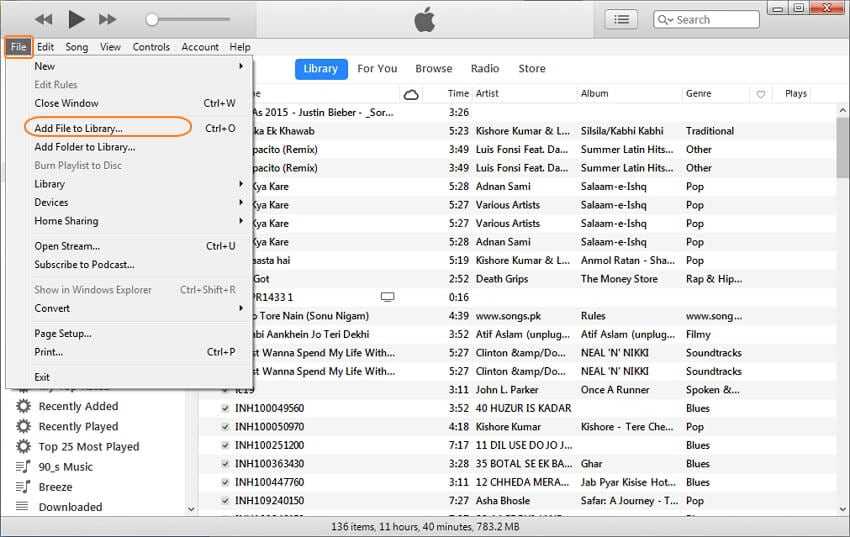Click the cloud status column icon
Screen dimensions: 850x537
410,94
